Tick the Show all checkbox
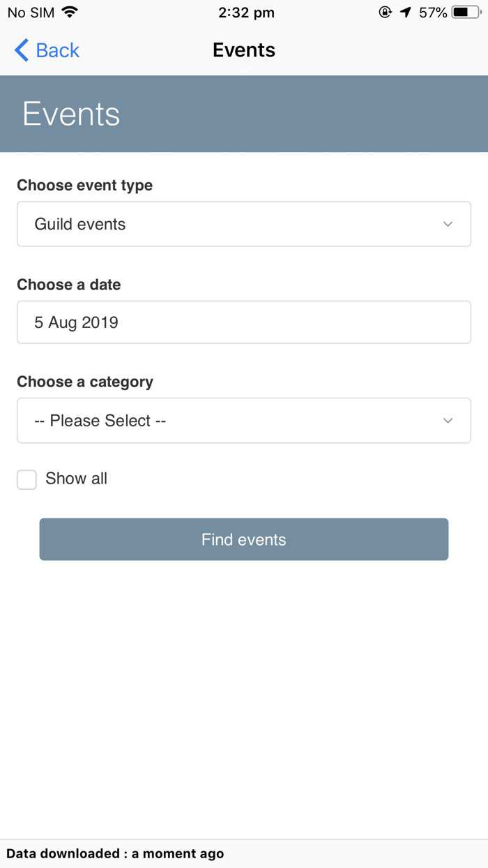The image size is (488, 868). pos(26,479)
